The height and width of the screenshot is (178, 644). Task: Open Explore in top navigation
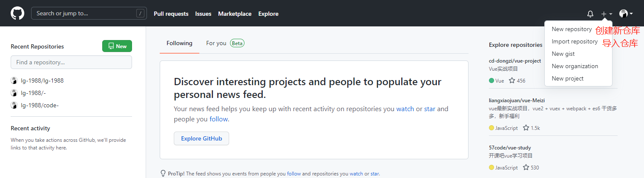click(x=268, y=14)
